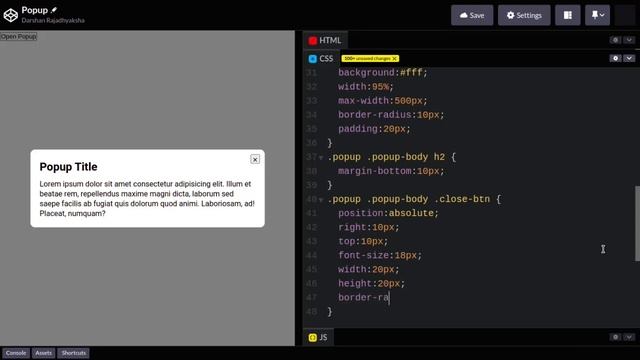Screen dimensions: 640x360
Task: Click line number 48 in gutter
Action: (x=311, y=311)
